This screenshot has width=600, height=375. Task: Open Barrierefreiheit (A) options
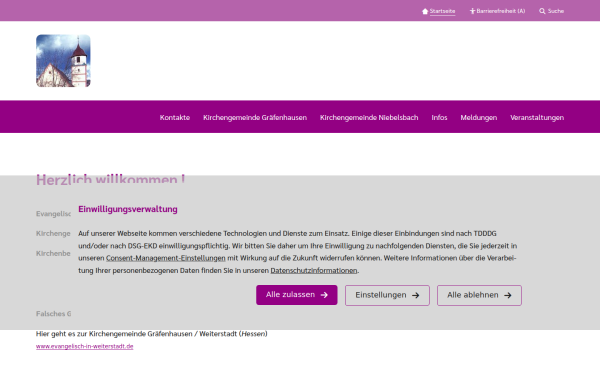[x=501, y=11]
